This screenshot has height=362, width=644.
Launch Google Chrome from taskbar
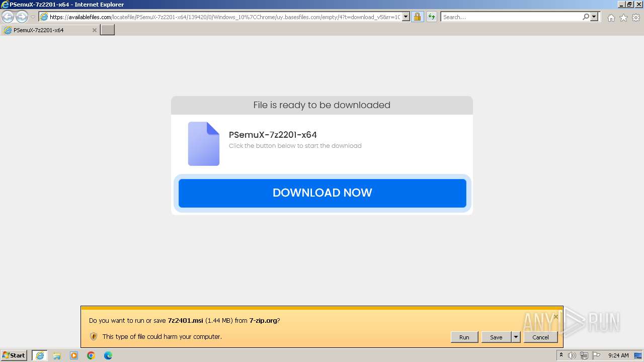[91, 355]
